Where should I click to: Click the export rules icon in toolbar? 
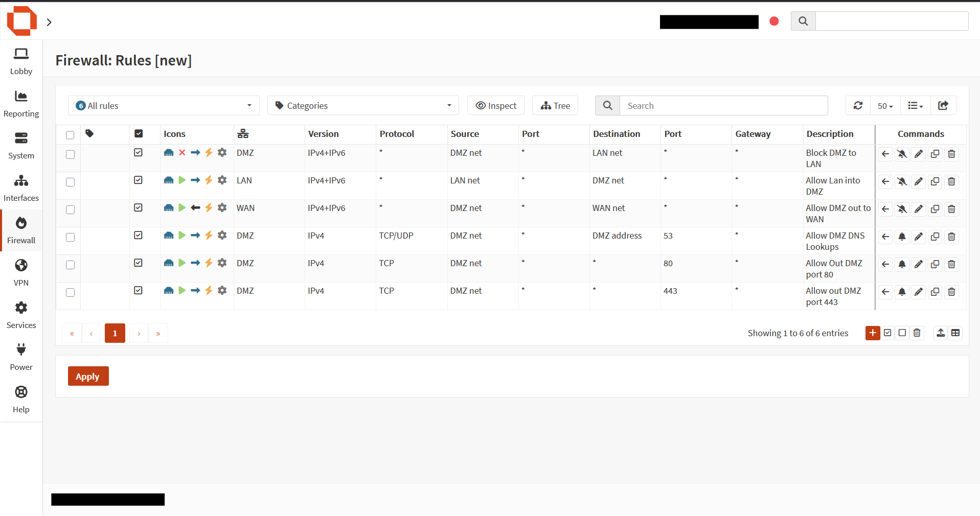pos(943,106)
